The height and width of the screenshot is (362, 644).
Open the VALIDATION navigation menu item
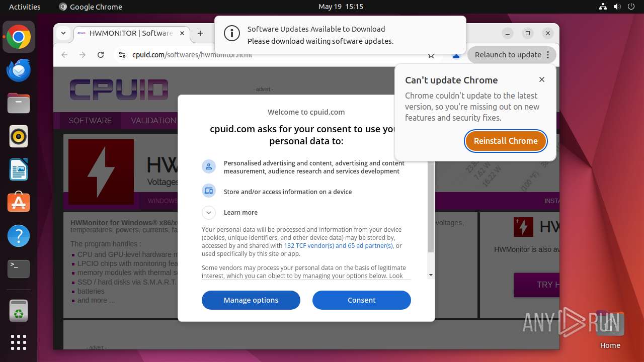click(x=154, y=120)
